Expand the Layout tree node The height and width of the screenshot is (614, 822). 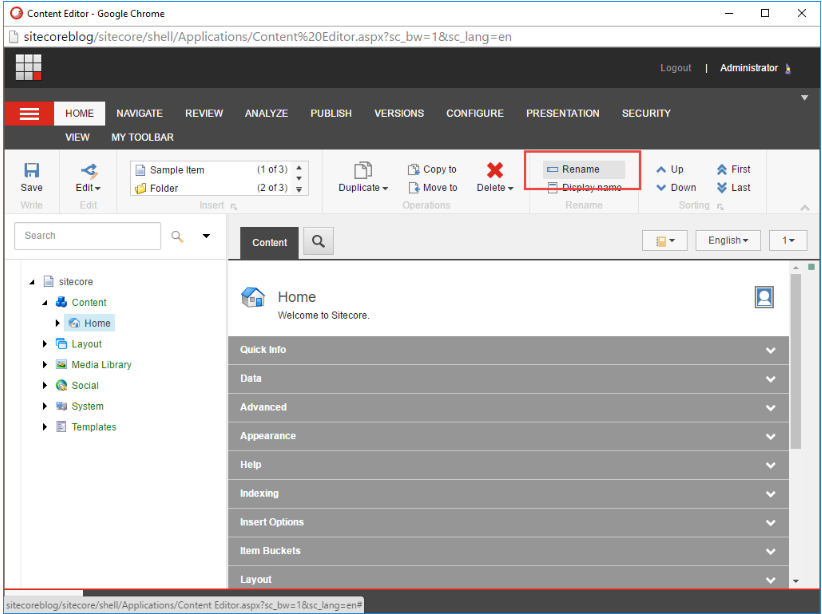point(45,344)
